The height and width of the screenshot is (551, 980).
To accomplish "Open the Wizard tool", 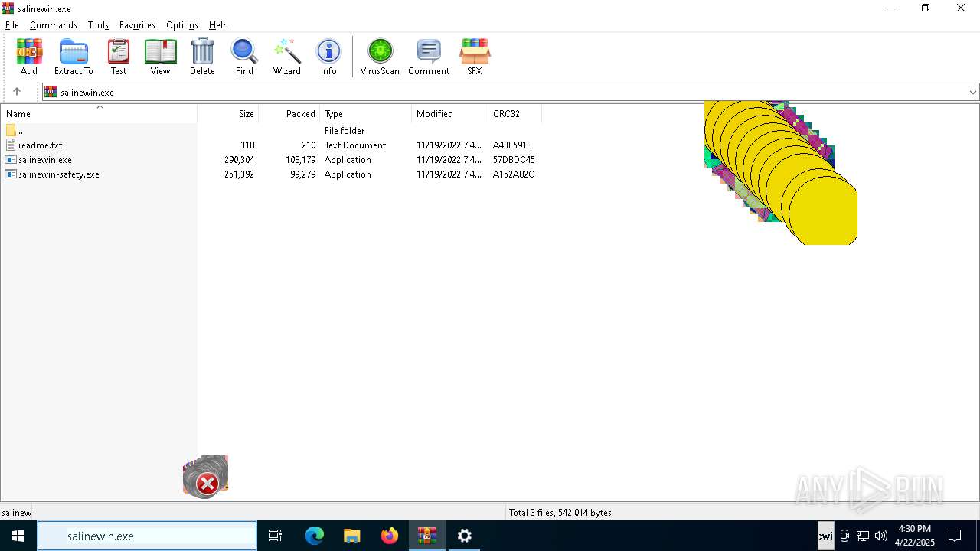I will (x=287, y=57).
